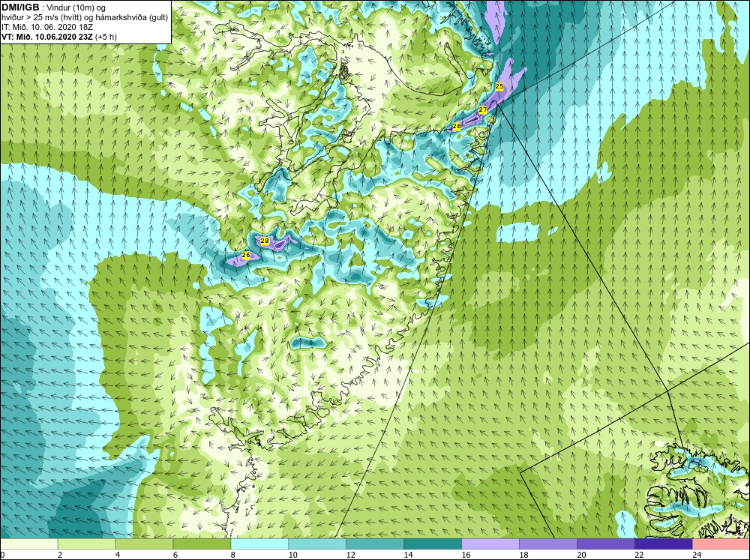This screenshot has width=750, height=560.
Task: Click the legend scale value 2
Action: pyautogui.click(x=60, y=555)
